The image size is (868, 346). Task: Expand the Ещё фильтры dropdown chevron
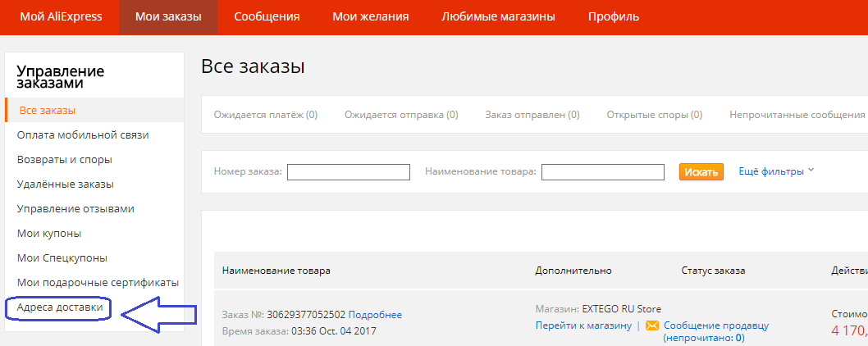tap(811, 170)
